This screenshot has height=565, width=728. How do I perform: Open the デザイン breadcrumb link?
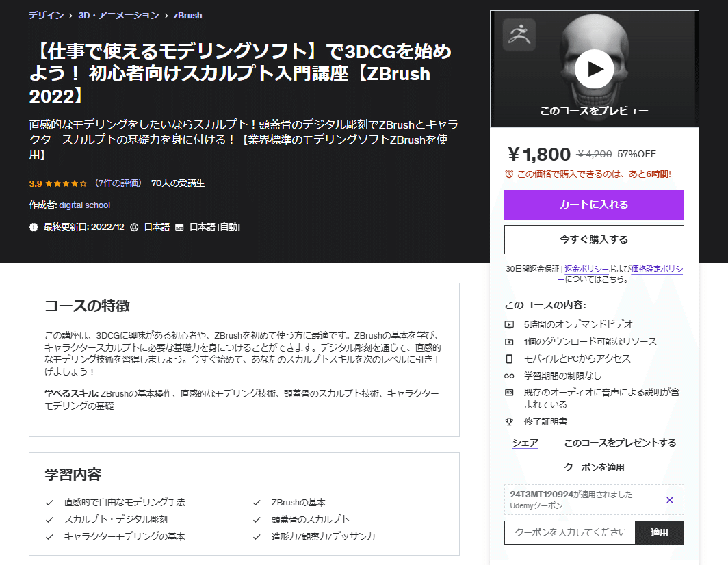point(46,15)
